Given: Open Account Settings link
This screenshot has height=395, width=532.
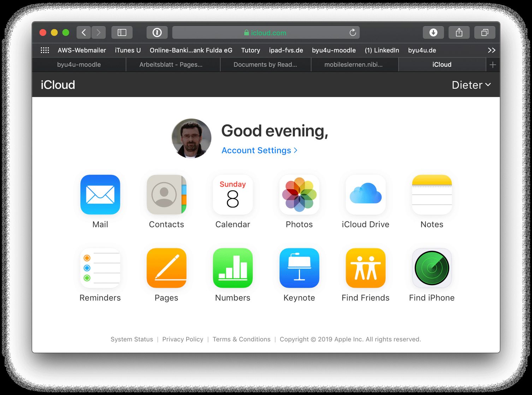Looking at the screenshot, I should pos(259,150).
